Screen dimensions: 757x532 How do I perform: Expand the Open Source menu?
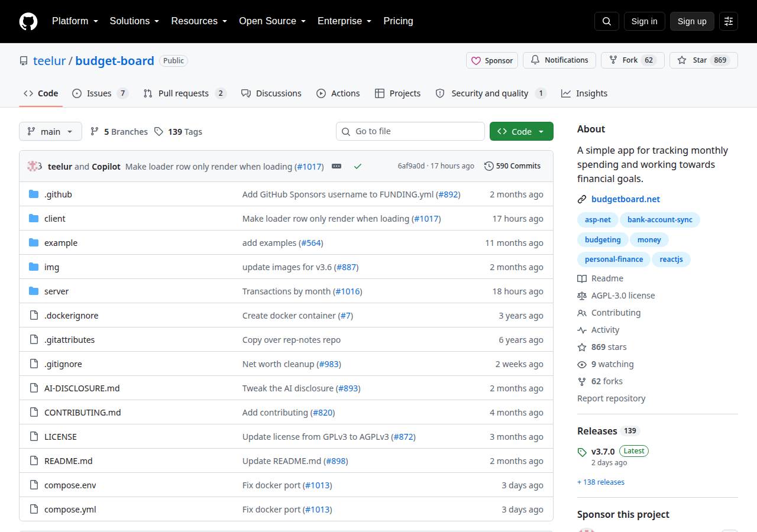tap(272, 21)
